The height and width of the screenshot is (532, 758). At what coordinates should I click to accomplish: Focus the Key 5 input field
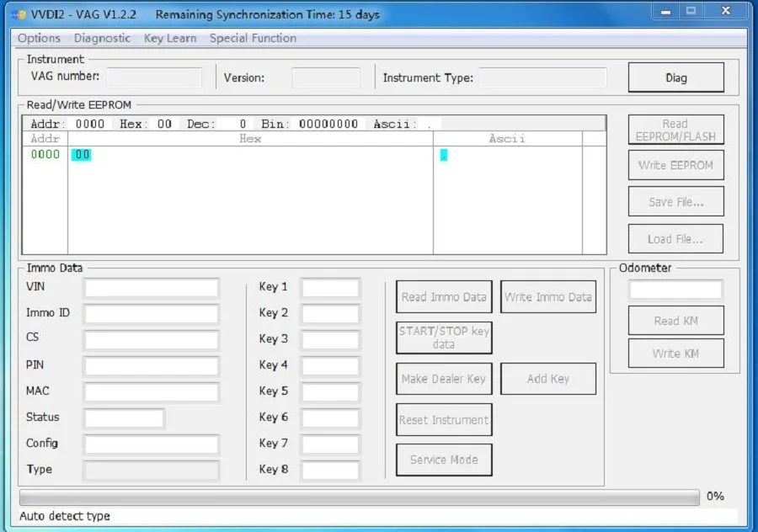click(x=330, y=392)
